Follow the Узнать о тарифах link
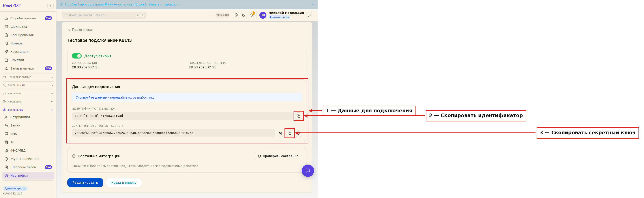Screen dimensions: 644x198 163,4
